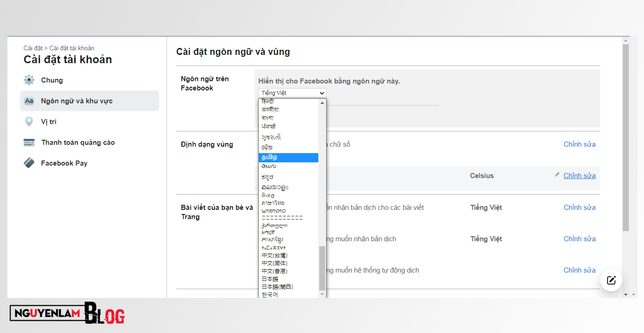Open the Chung settings section
Screen dimensions: 644x333
89,80
